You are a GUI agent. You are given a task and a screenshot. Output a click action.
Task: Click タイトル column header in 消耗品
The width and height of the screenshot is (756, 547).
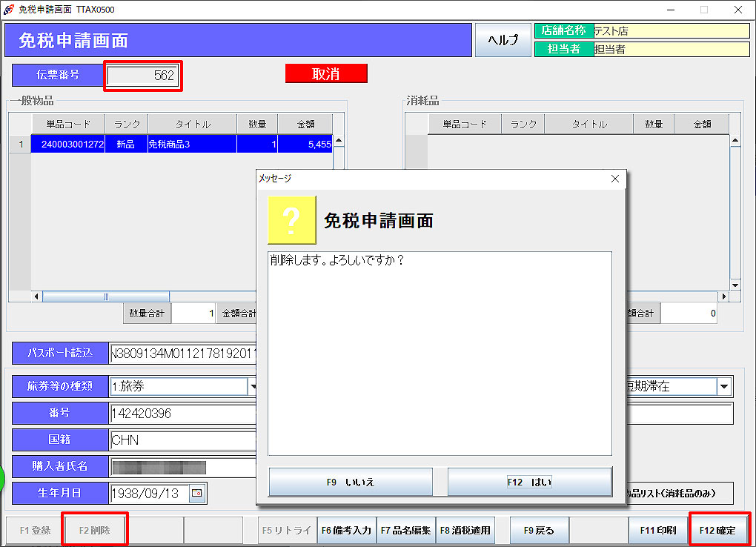coord(588,124)
